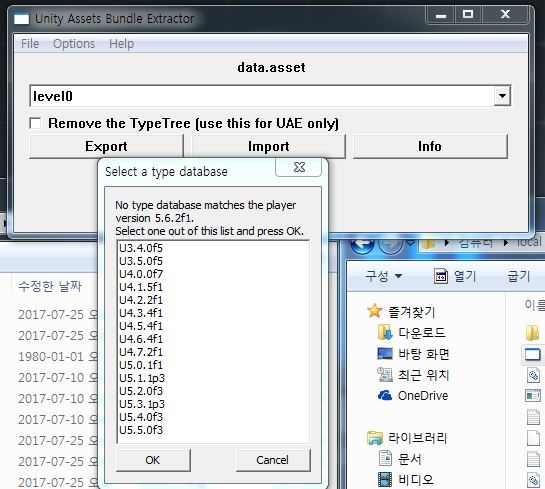Click 열기 button in Explorer toolbar
This screenshot has height=489, width=545.
tap(455, 276)
